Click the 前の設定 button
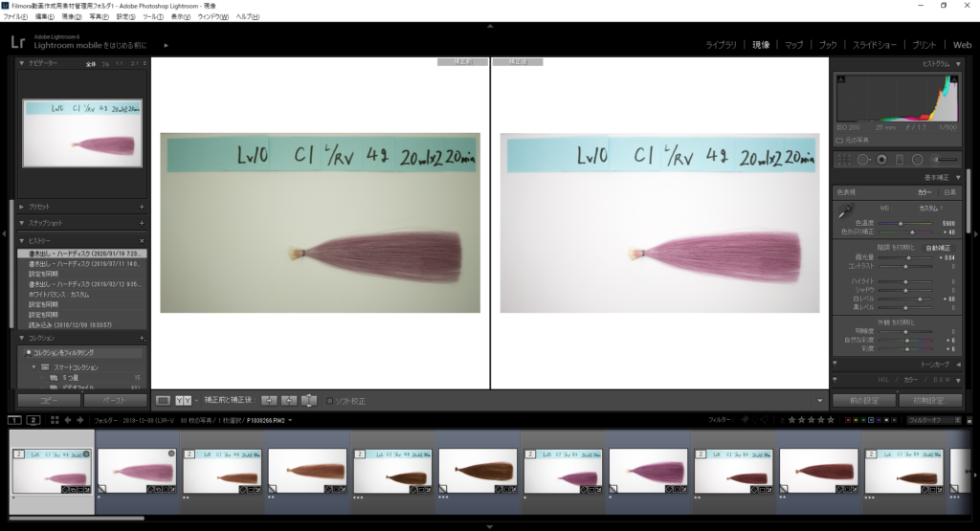This screenshot has height=531, width=980. [863, 400]
